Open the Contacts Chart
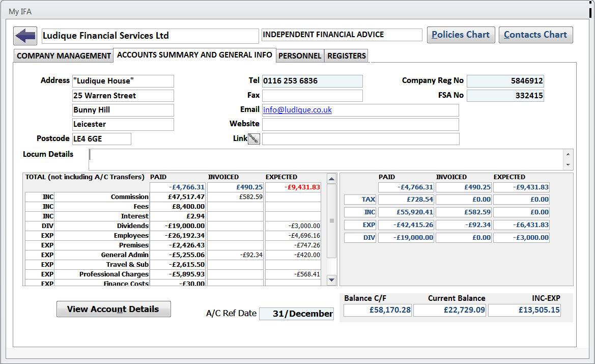Viewport: 595px width, 364px height. pos(535,35)
